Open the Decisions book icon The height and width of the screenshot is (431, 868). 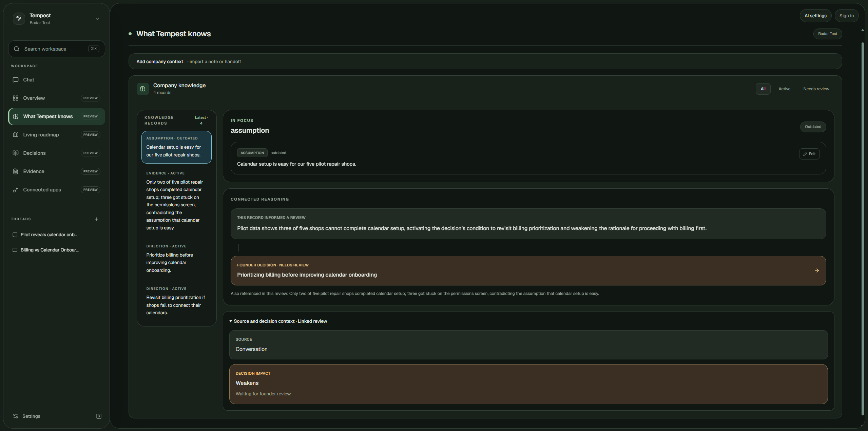16,153
